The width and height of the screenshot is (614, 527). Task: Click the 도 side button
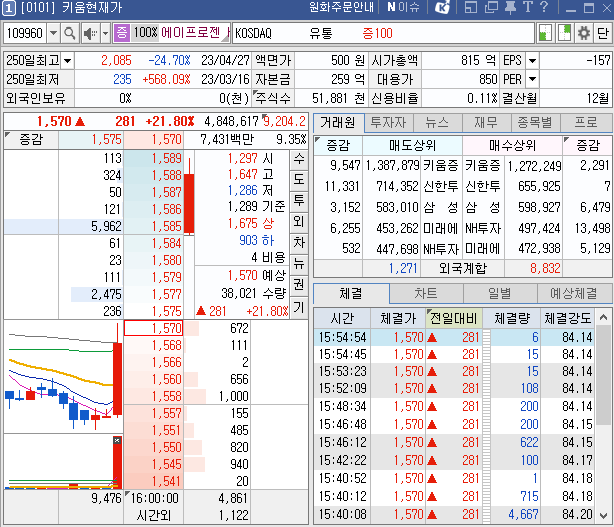[299, 180]
